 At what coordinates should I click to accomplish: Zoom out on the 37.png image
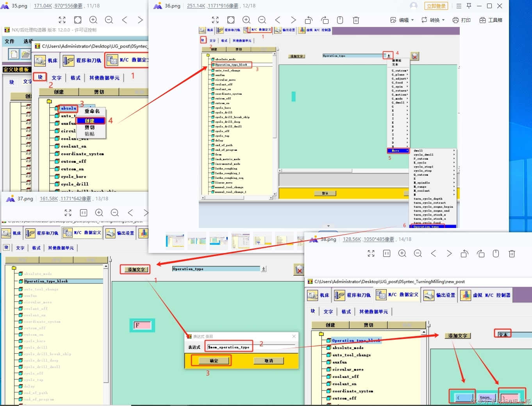[115, 213]
